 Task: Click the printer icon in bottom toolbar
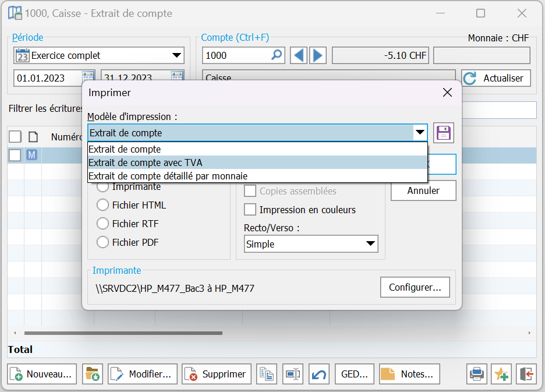click(x=477, y=374)
